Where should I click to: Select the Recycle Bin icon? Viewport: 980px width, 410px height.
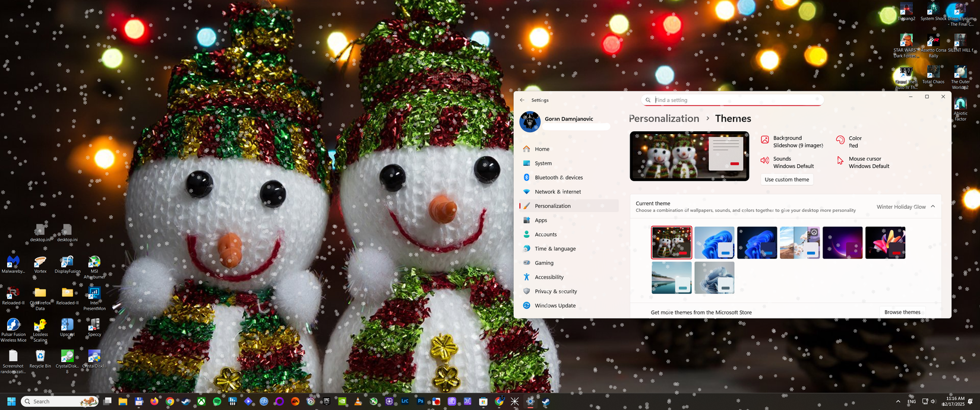click(40, 360)
